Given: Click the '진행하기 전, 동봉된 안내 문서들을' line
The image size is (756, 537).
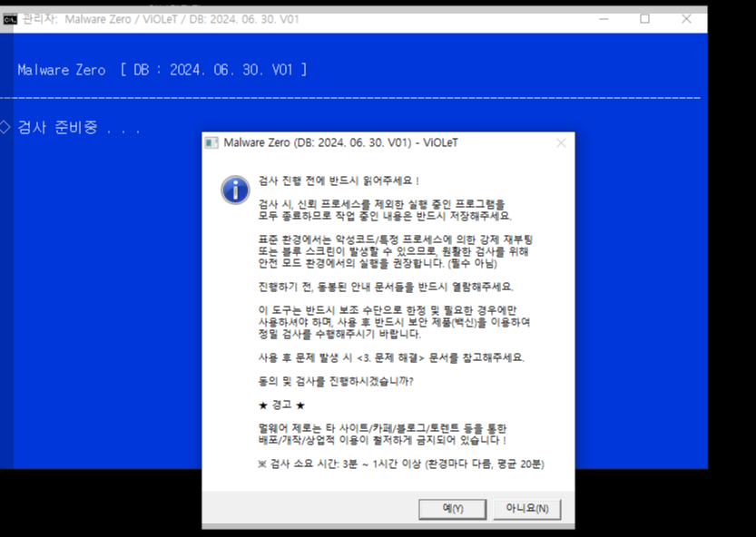Looking at the screenshot, I should pyautogui.click(x=387, y=287).
